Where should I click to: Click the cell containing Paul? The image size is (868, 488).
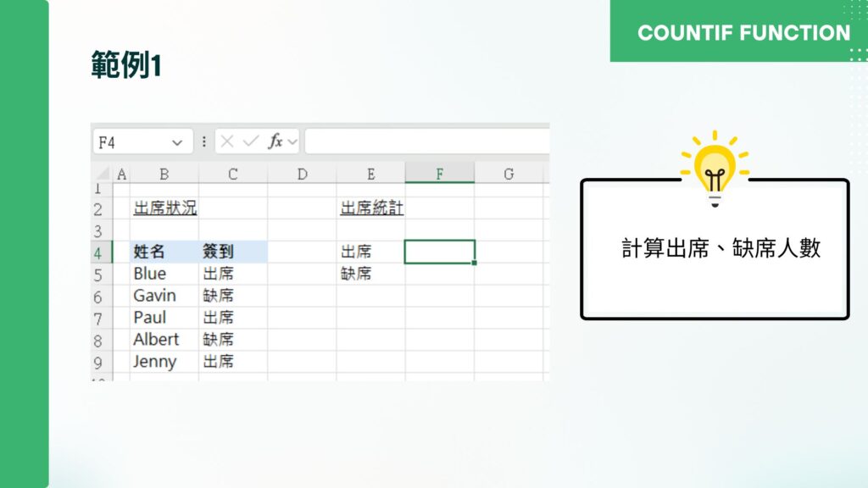pyautogui.click(x=164, y=318)
